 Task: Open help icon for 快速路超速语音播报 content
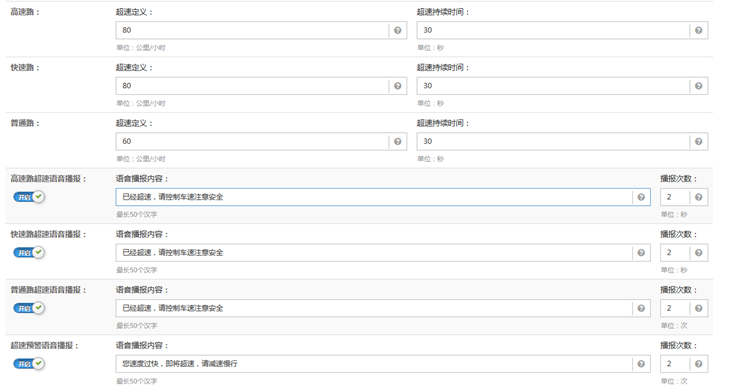coord(641,253)
